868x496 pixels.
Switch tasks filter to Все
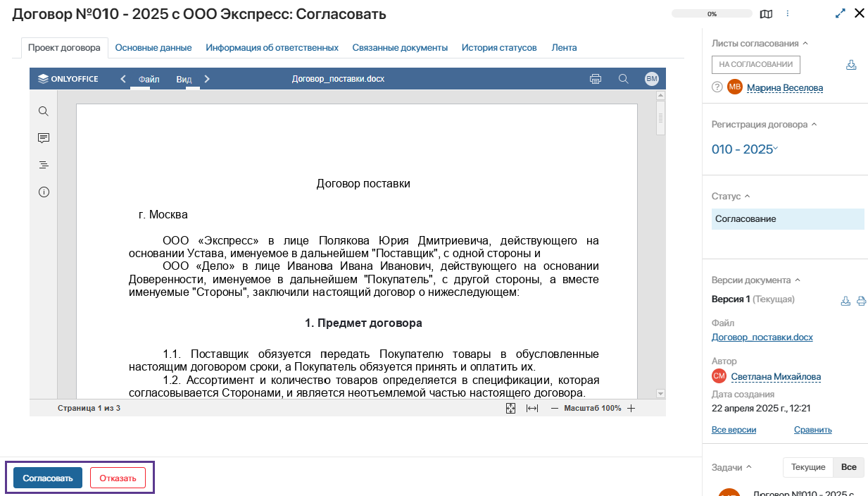[848, 467]
